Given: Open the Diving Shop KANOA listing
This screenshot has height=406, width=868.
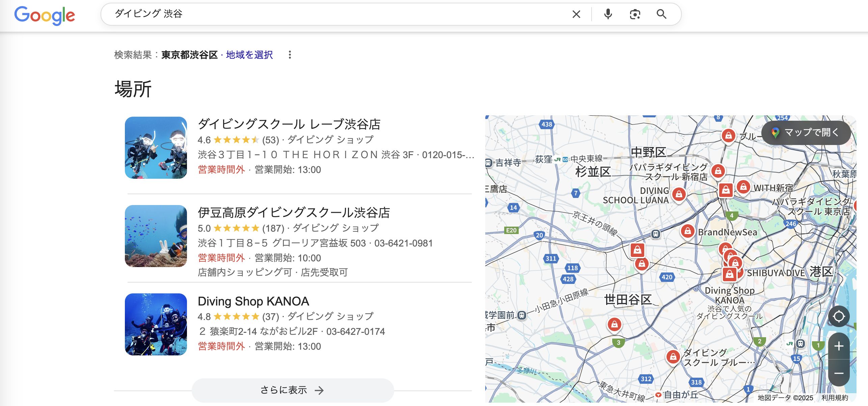Looking at the screenshot, I should (x=253, y=301).
